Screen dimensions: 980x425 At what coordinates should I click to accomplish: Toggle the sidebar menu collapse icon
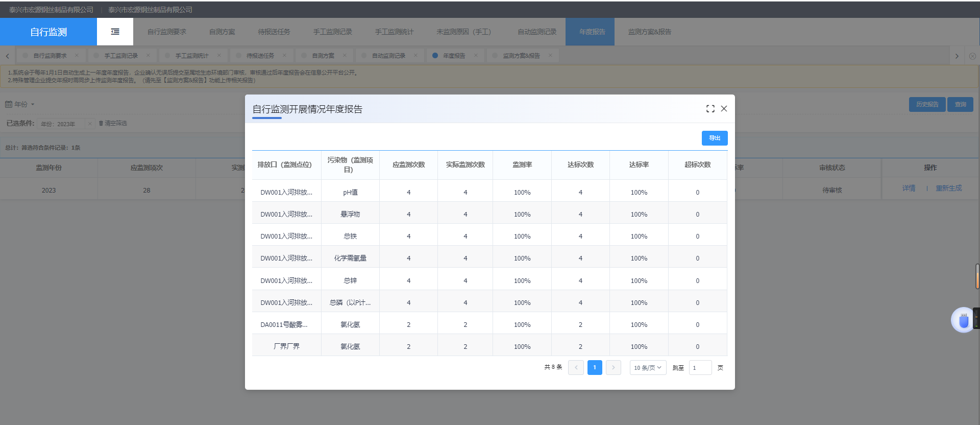[x=115, y=32]
